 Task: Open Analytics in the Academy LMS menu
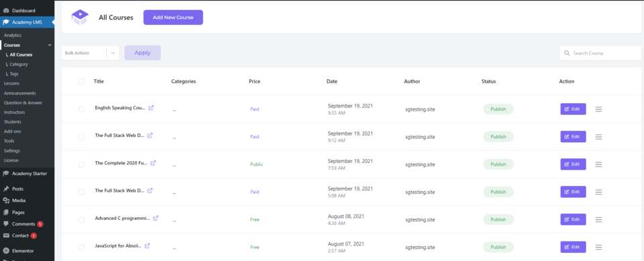tap(13, 36)
